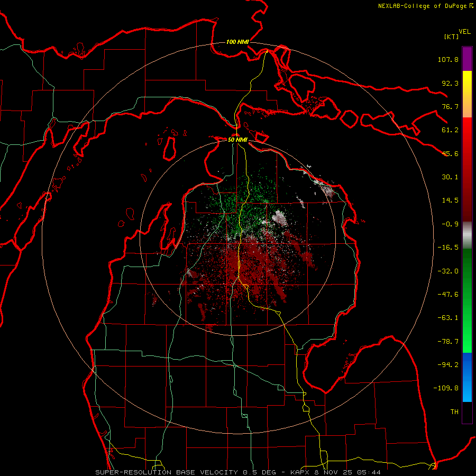Click the 45.6 velocity scale value
This screenshot has height=476, width=476.
450,153
